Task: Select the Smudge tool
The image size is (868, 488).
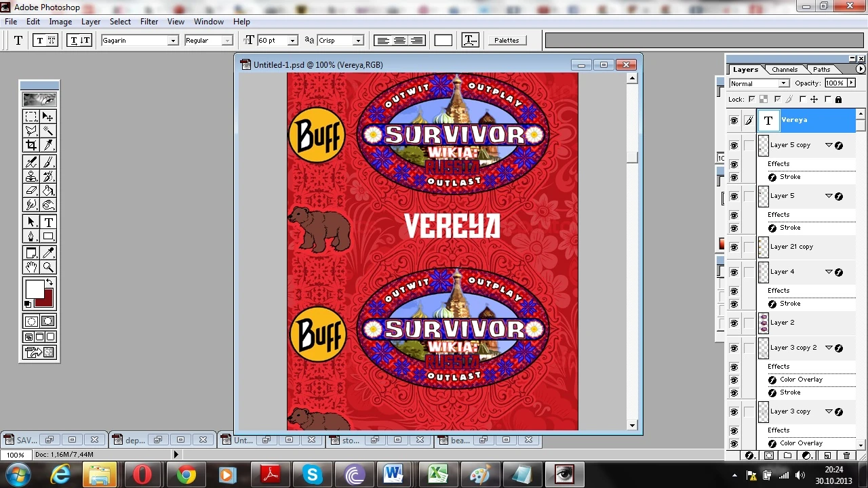Action: point(31,205)
